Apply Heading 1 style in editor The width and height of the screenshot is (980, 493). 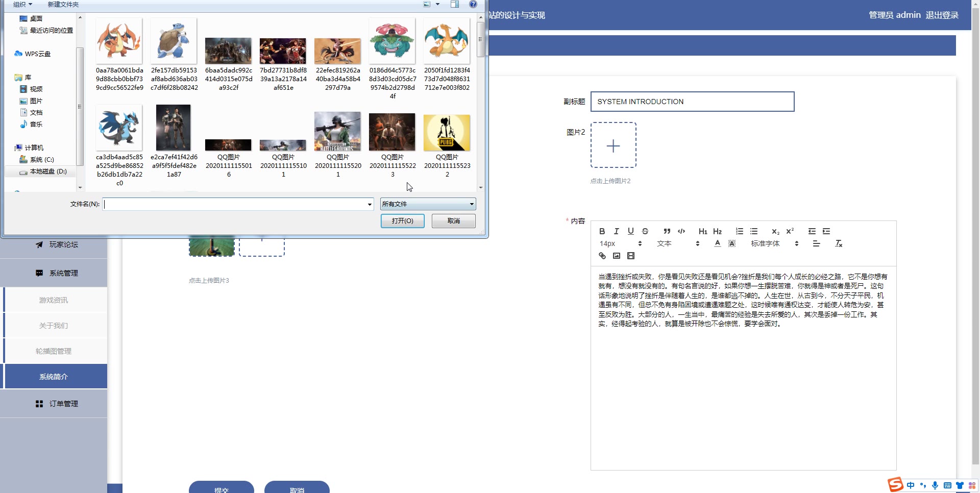pyautogui.click(x=703, y=231)
